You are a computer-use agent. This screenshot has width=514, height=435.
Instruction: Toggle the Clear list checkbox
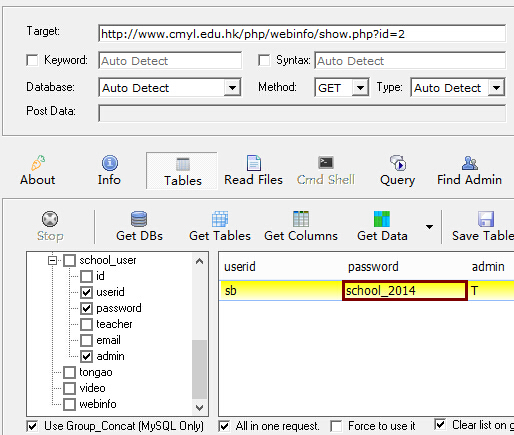[440, 425]
